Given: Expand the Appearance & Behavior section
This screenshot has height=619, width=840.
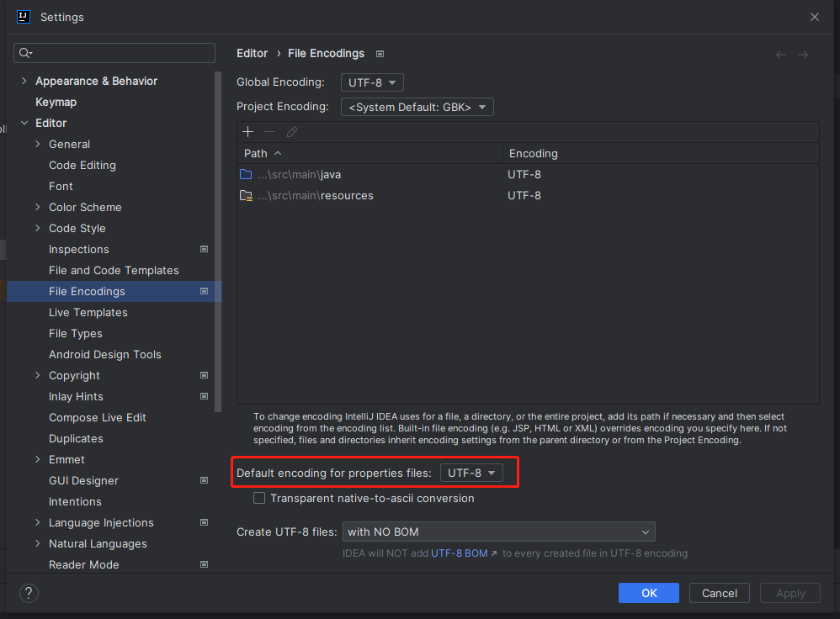Looking at the screenshot, I should click(24, 81).
